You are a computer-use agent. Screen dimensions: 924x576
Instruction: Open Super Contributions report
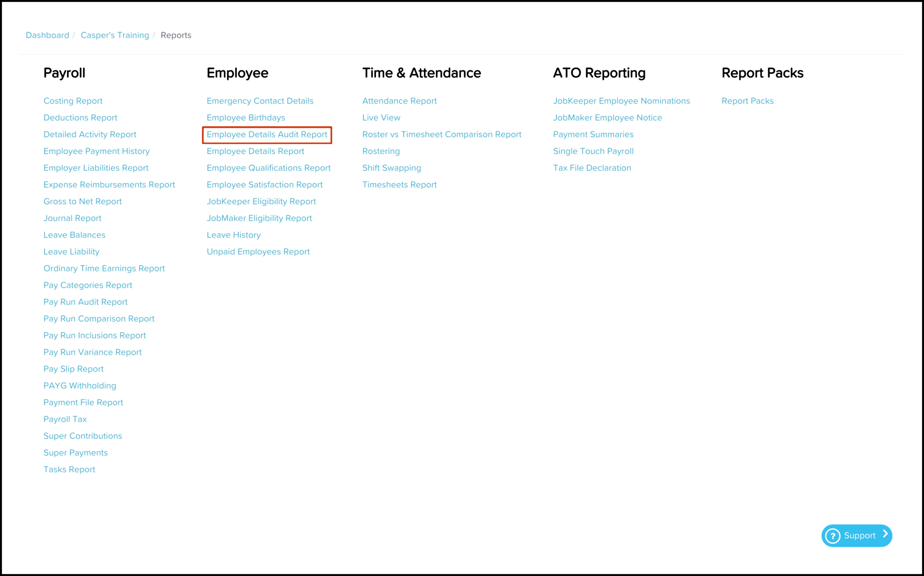coord(83,436)
